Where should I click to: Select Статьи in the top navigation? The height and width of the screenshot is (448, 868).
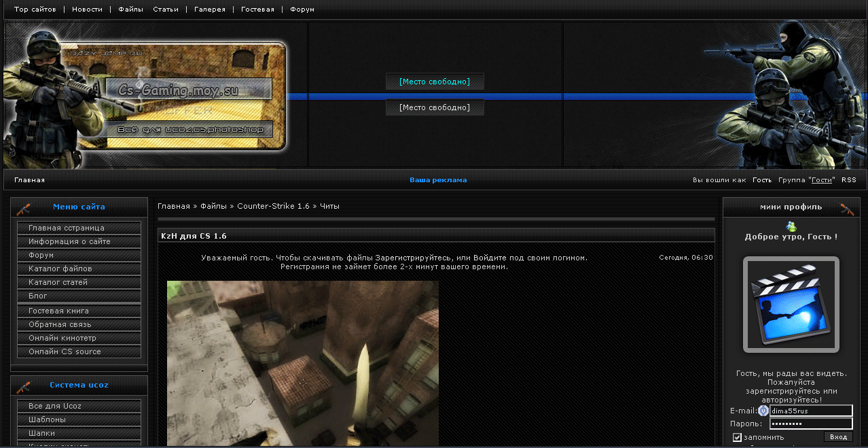click(x=166, y=10)
